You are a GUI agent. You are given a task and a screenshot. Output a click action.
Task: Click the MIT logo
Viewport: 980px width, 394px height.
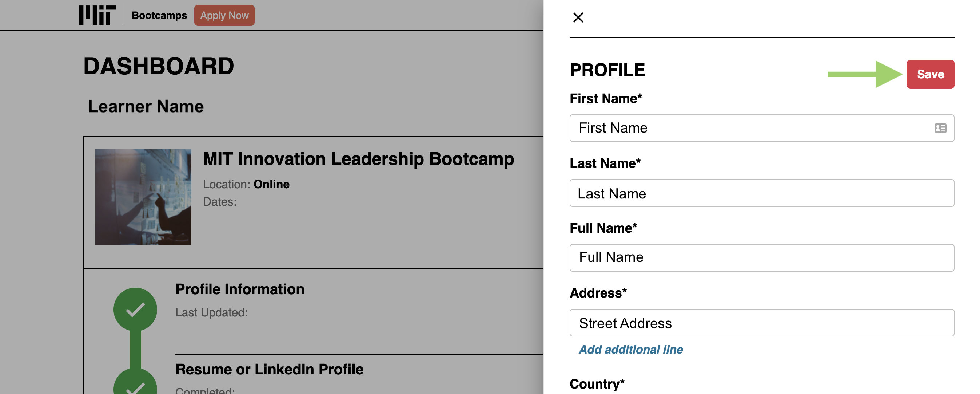pyautogui.click(x=97, y=15)
